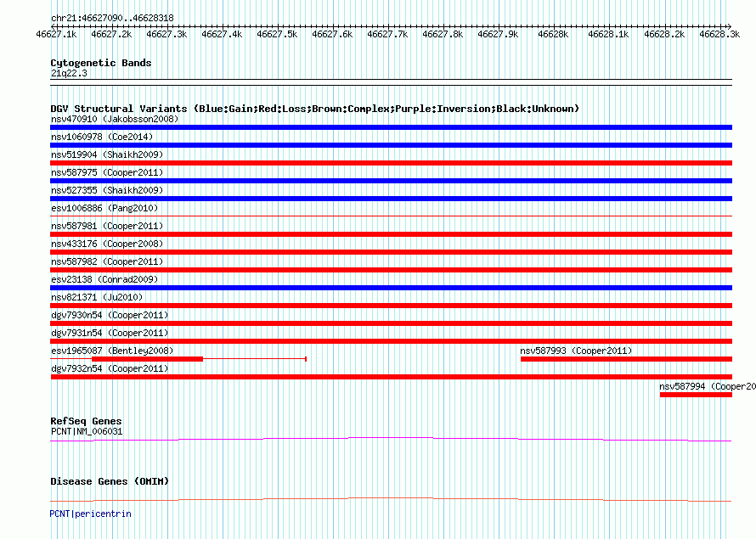Open variant nsv587981 (Cooper2011)

click(107, 226)
